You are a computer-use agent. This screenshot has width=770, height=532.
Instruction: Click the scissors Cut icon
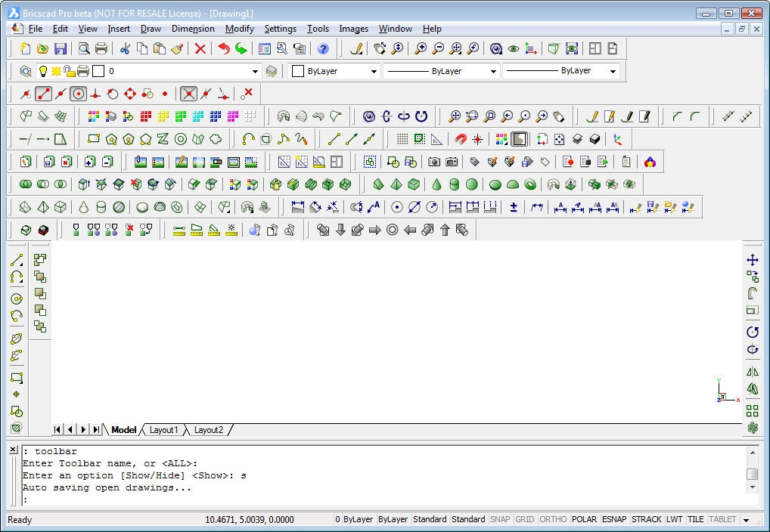[125, 48]
